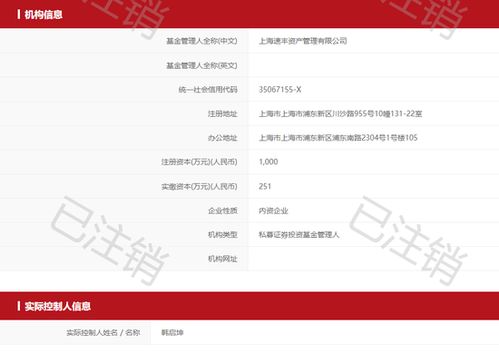Click the label 机构类型
Image resolution: width=499 pixels, height=364 pixels.
pos(223,235)
